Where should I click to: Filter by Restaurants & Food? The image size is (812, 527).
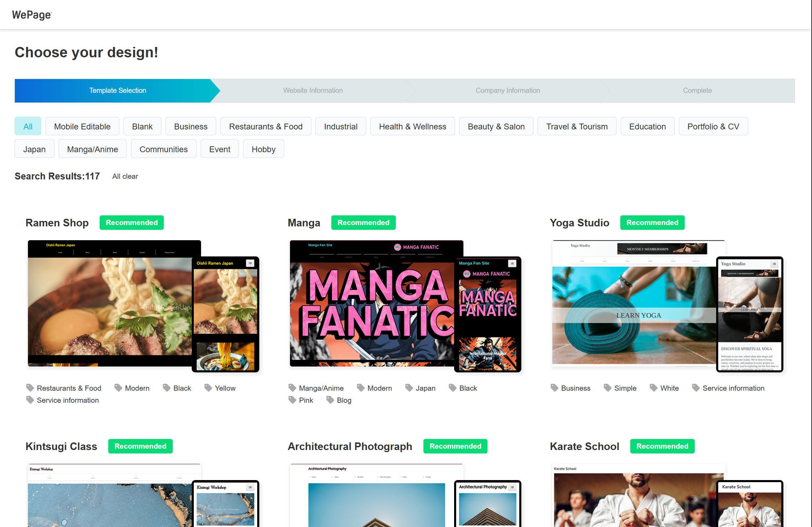[x=265, y=126]
